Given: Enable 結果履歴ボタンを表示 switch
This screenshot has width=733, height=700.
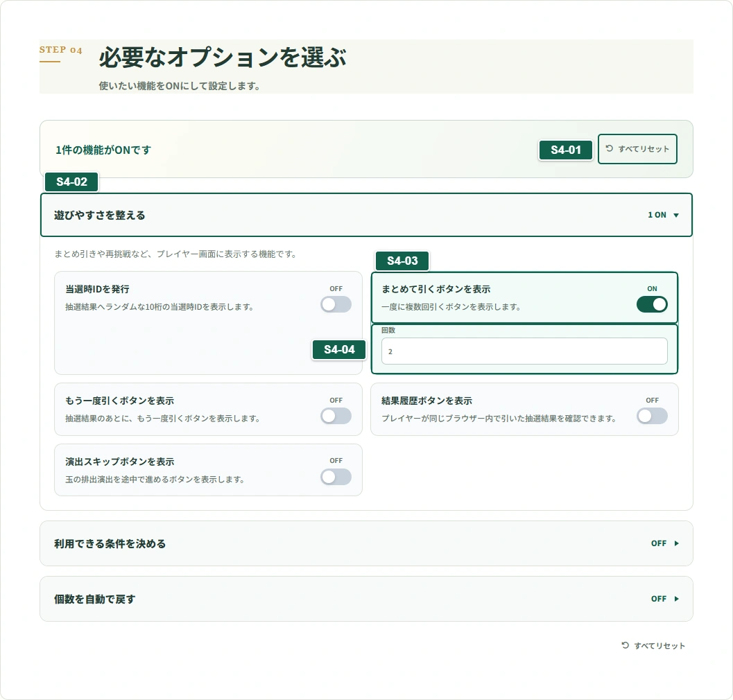Looking at the screenshot, I should [652, 416].
